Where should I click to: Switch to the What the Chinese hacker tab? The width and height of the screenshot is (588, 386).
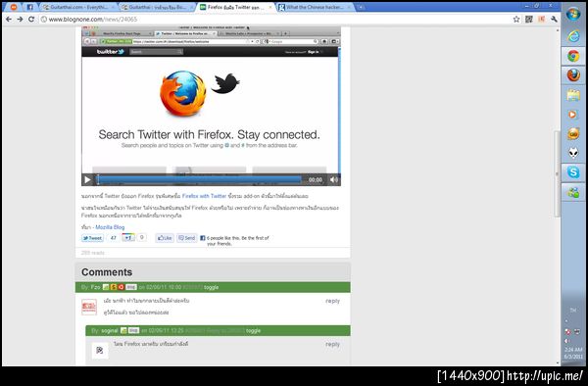pyautogui.click(x=315, y=7)
